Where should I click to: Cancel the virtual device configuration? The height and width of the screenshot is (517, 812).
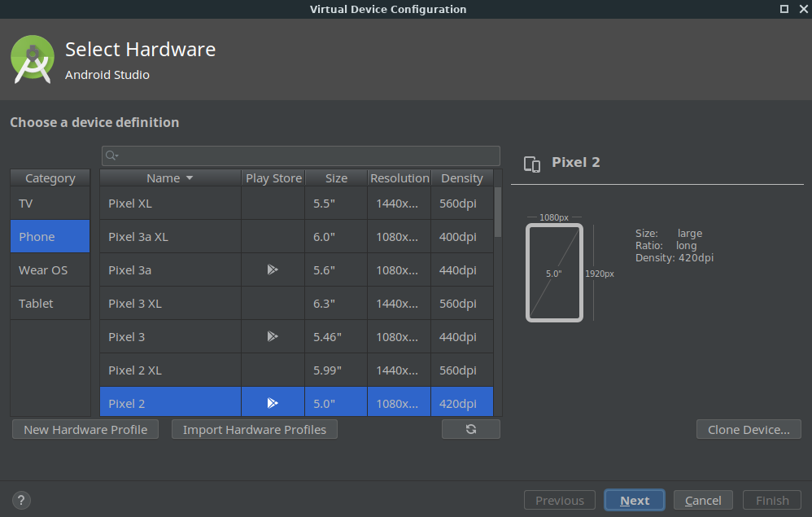[703, 500]
